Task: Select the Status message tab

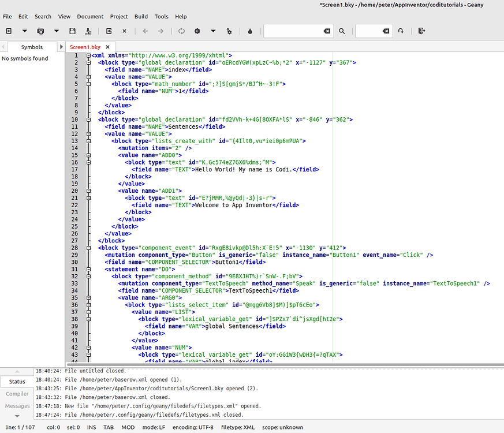Action: tap(17, 382)
